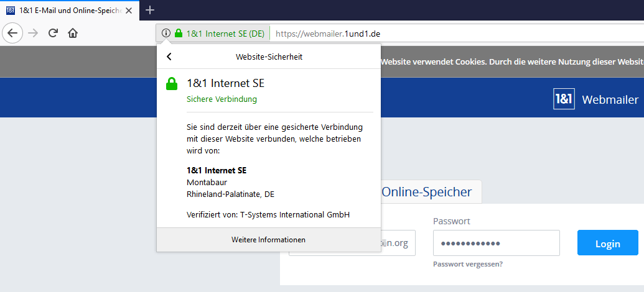Image resolution: width=644 pixels, height=292 pixels.
Task: Click the green lock in Website-Sicherheit panel
Action: pos(172,83)
